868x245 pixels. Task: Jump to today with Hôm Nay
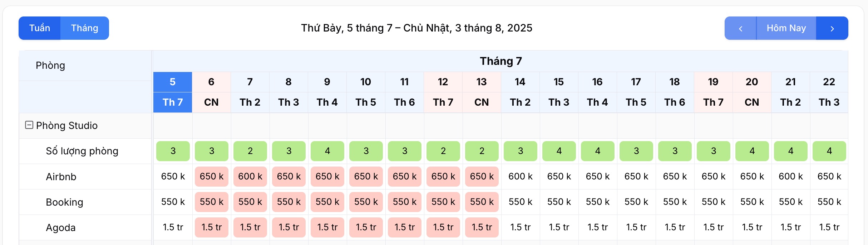(786, 28)
